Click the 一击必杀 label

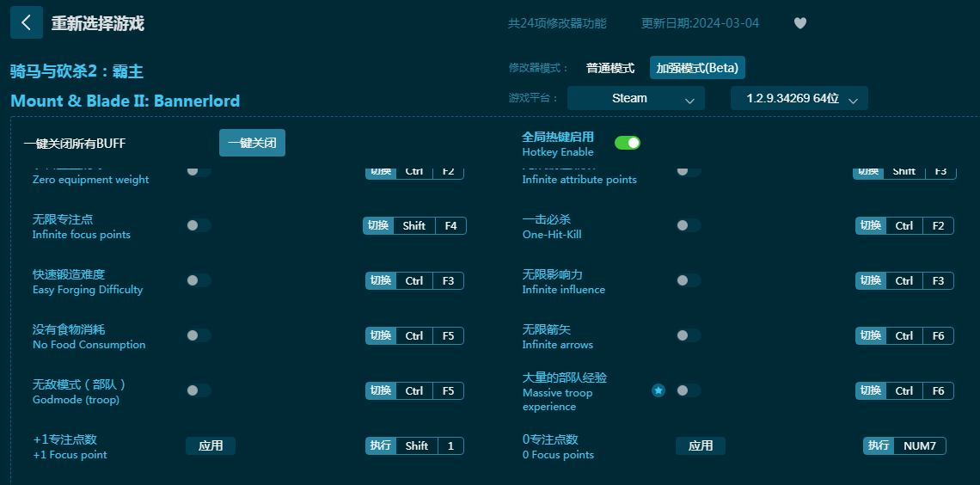[547, 219]
